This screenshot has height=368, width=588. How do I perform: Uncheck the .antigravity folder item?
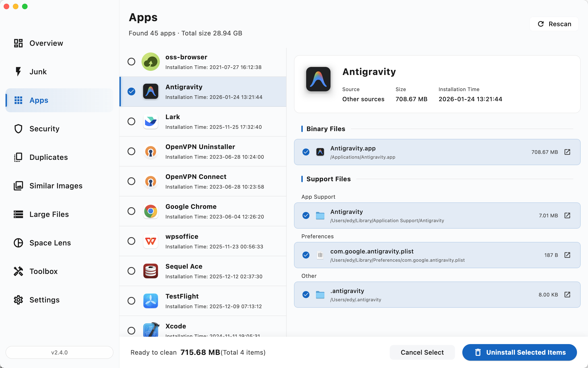306,294
